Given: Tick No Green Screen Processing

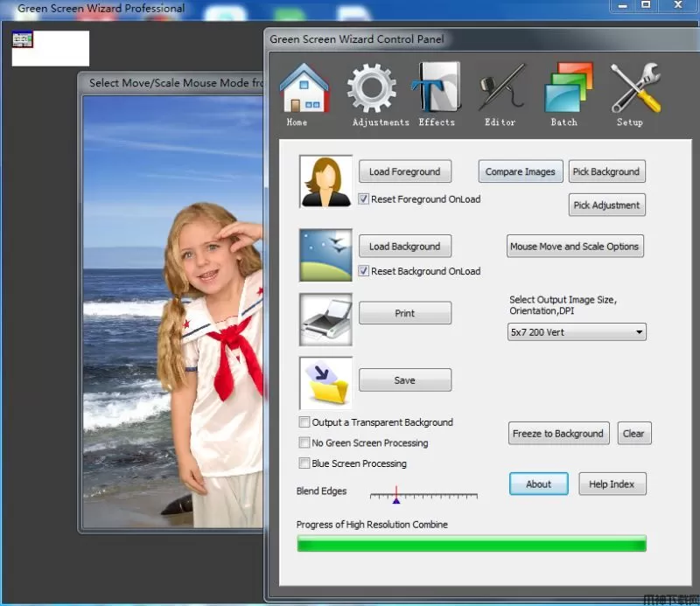Looking at the screenshot, I should click(304, 443).
